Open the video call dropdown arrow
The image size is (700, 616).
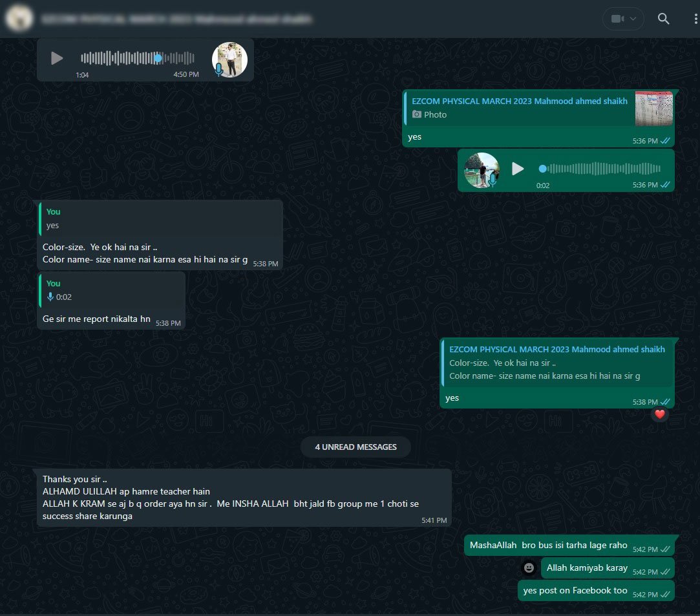(633, 19)
